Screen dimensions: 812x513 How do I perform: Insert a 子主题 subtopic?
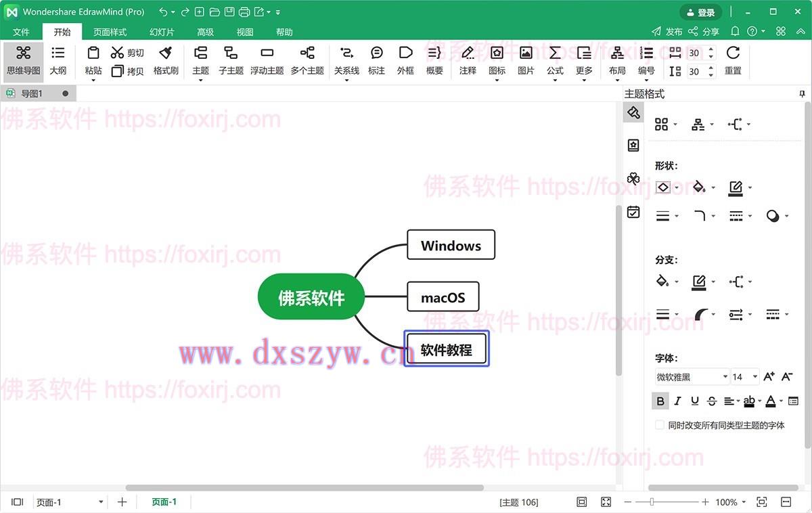[231, 61]
